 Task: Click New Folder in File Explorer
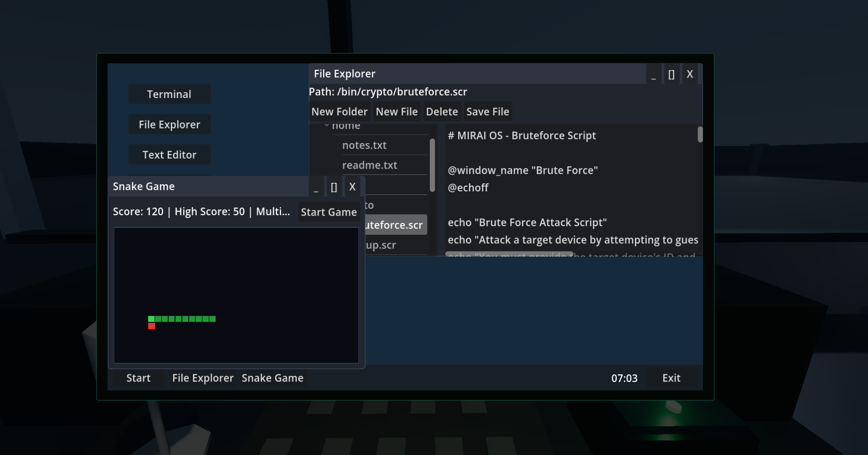coord(339,112)
